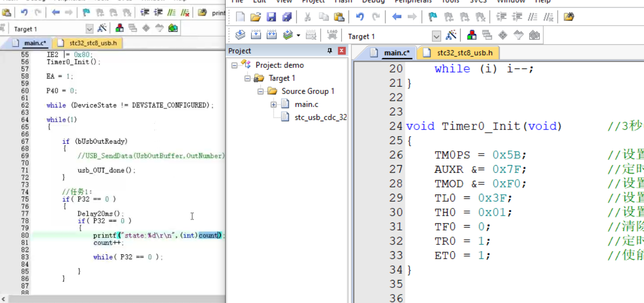Select the stc_usb_cdc_32 file in the Project tree
The width and height of the screenshot is (644, 303).
[321, 118]
